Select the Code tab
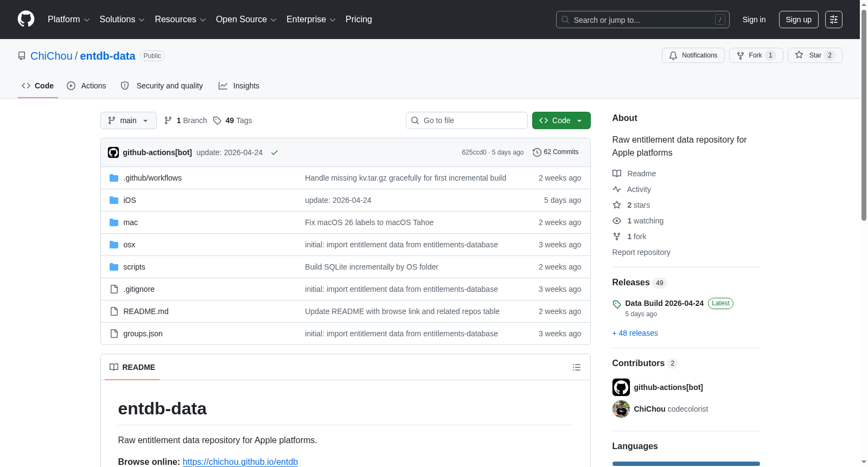Screen dimensions: 868x467 38,86
